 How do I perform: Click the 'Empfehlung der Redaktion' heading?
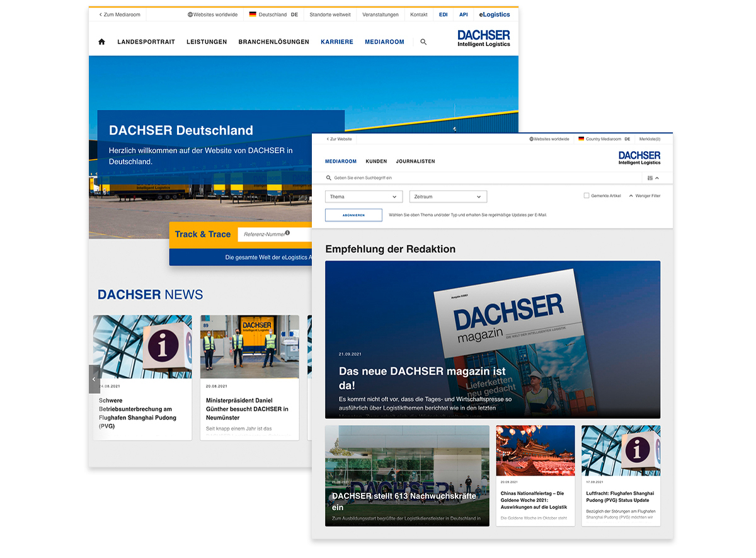pos(391,249)
